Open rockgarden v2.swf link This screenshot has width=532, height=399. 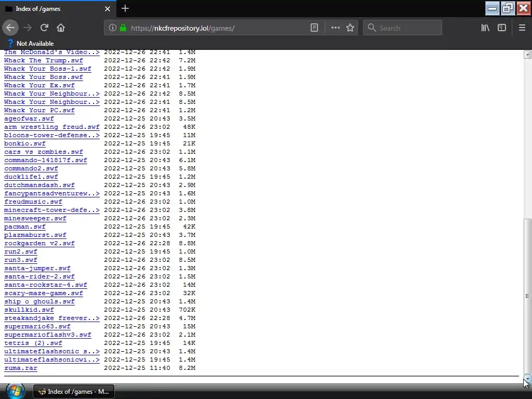39,243
